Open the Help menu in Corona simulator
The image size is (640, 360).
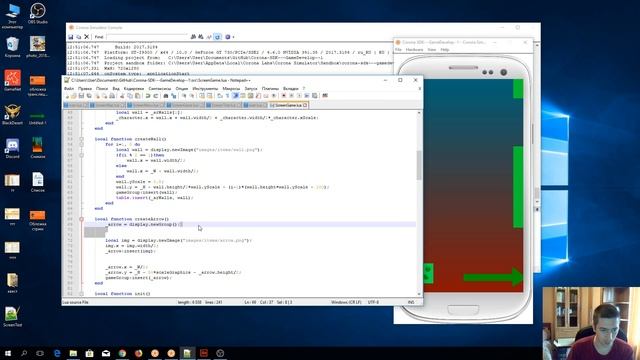445,49
